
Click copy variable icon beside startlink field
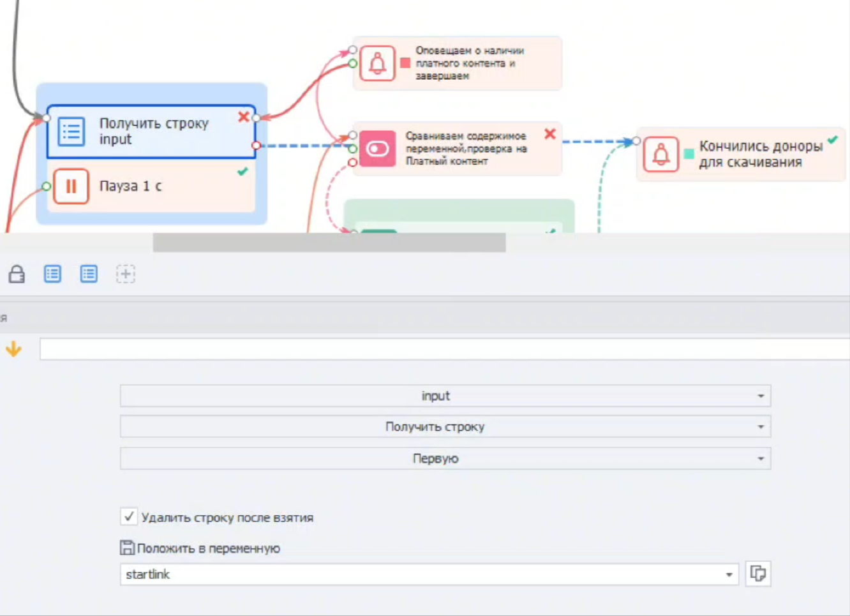(758, 574)
